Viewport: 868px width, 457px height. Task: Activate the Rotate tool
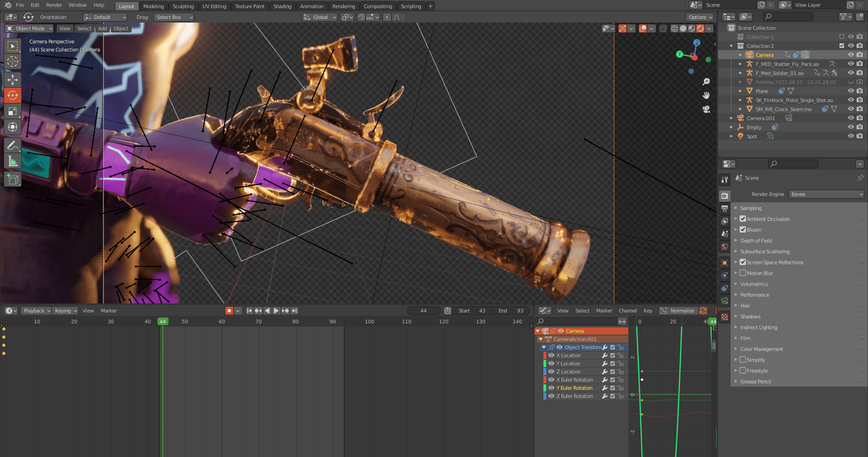(13, 95)
